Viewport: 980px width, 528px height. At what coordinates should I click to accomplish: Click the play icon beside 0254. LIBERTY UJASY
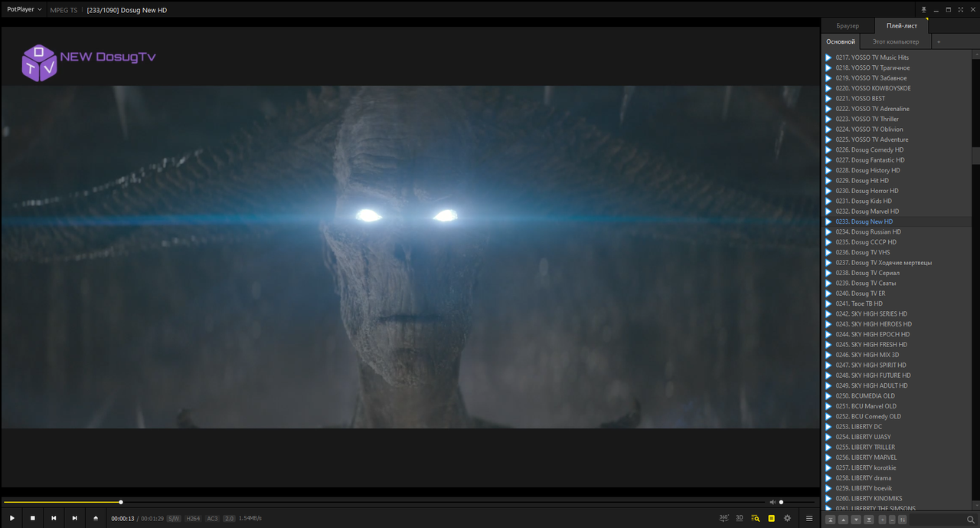pos(828,437)
